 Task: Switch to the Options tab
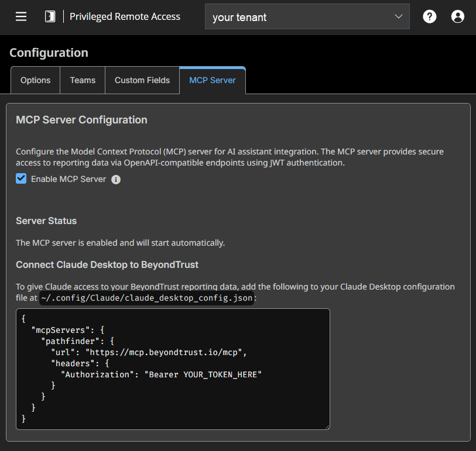tap(36, 80)
